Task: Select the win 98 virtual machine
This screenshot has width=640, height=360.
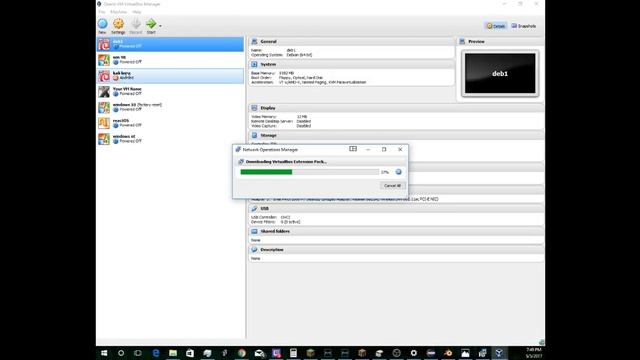Action: tap(170, 60)
